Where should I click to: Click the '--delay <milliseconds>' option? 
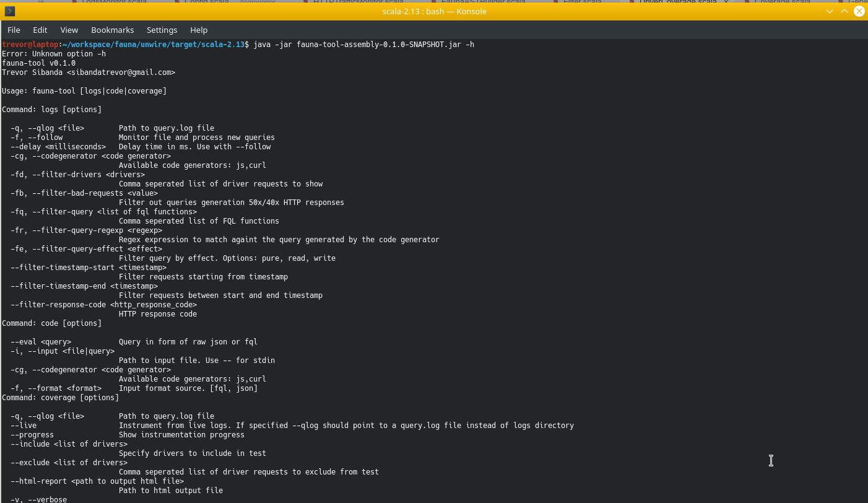(x=58, y=147)
